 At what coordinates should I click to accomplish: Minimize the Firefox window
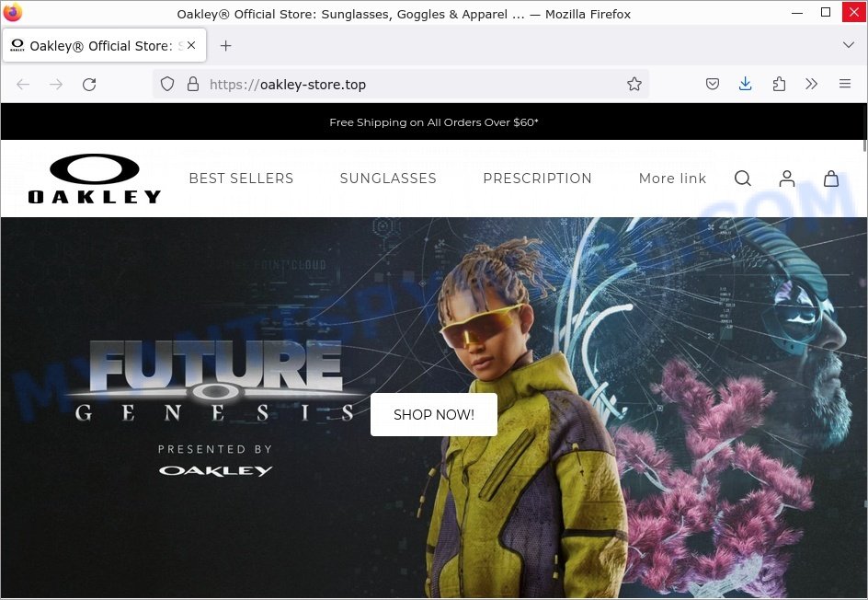(x=797, y=12)
